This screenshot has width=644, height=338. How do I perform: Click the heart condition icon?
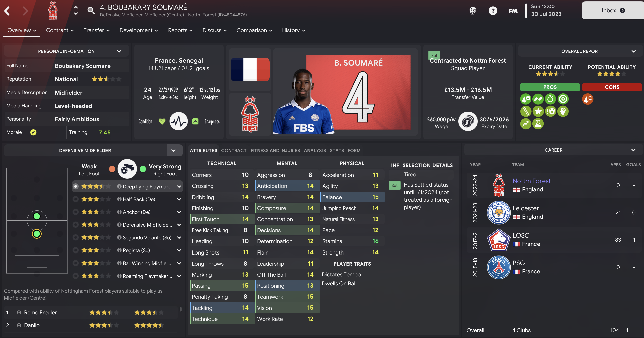pyautogui.click(x=162, y=122)
